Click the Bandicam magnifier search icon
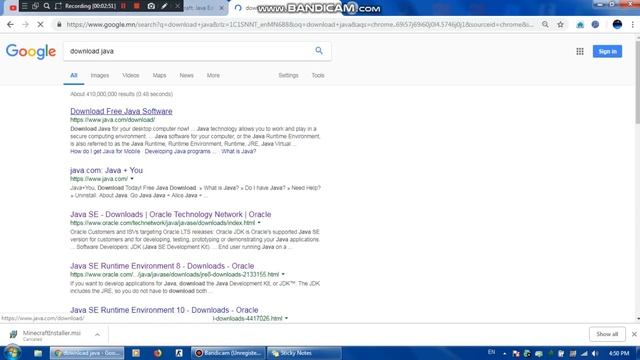640x360 pixels. [47, 6]
